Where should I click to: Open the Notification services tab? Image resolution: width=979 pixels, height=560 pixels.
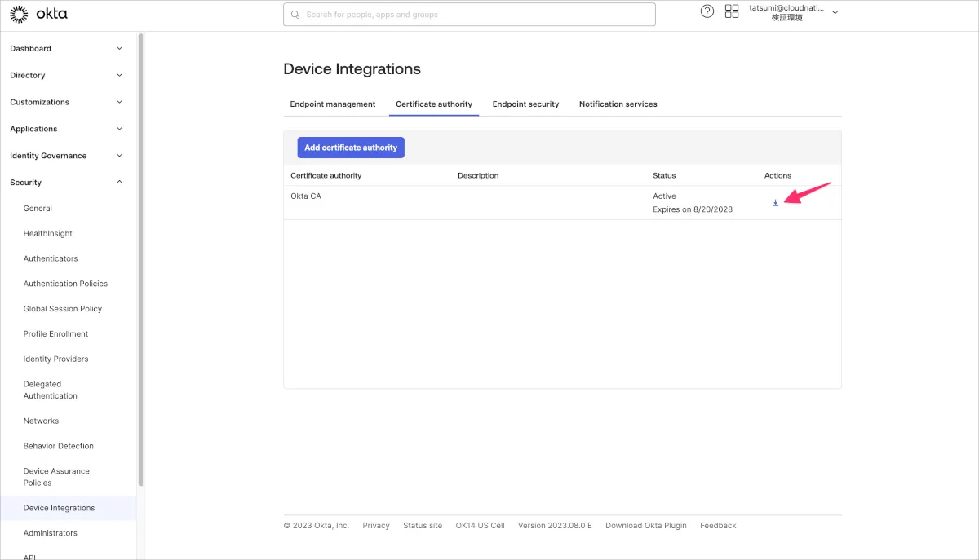618,104
